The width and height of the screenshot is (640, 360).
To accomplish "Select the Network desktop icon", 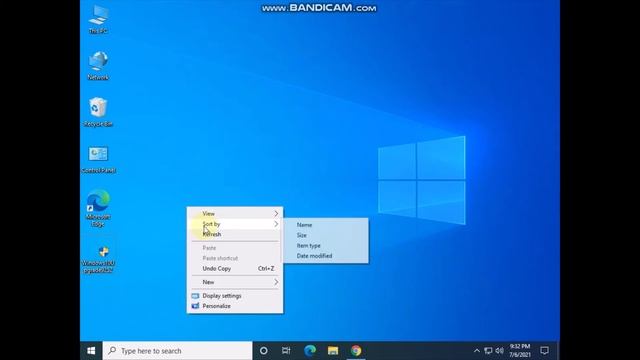I will coord(98,65).
